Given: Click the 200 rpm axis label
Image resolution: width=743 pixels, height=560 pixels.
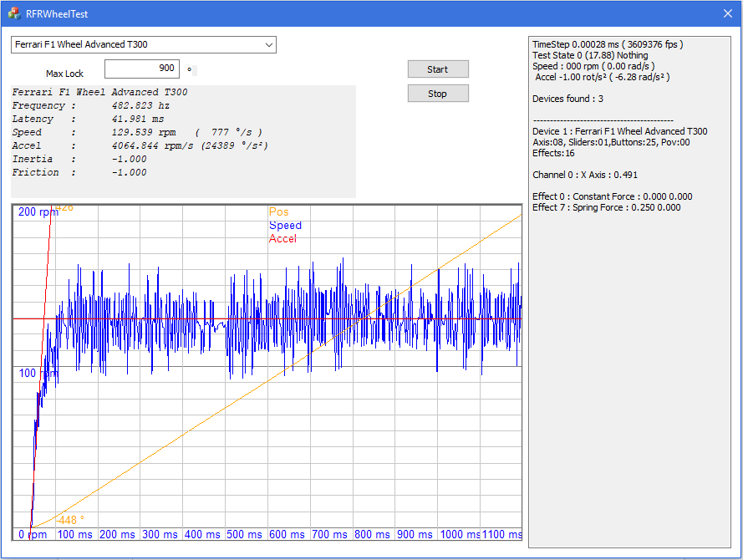Looking at the screenshot, I should [x=38, y=212].
